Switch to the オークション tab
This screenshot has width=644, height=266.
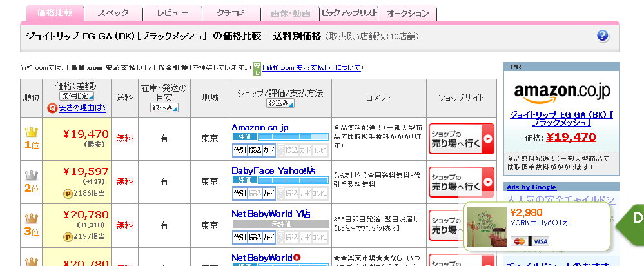click(407, 13)
